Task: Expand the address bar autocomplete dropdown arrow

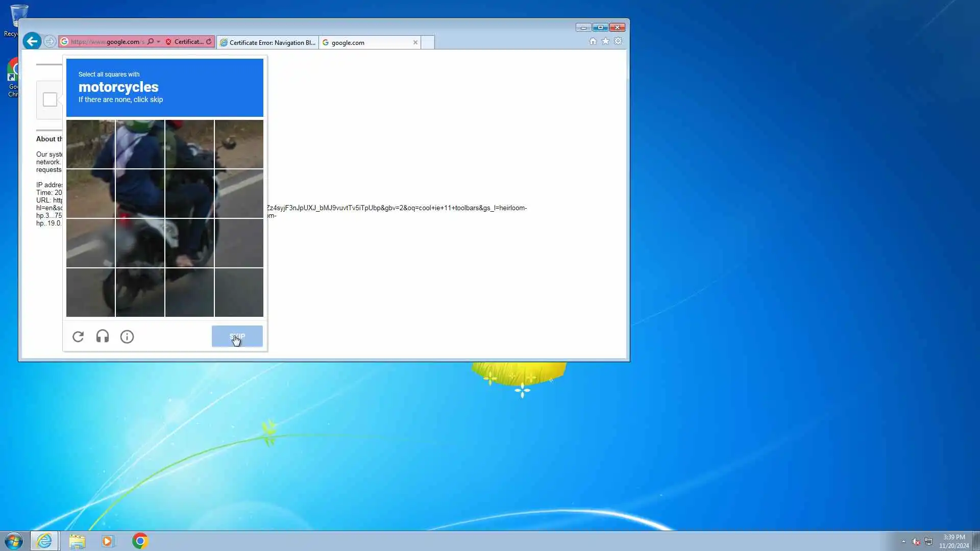Action: (x=159, y=42)
